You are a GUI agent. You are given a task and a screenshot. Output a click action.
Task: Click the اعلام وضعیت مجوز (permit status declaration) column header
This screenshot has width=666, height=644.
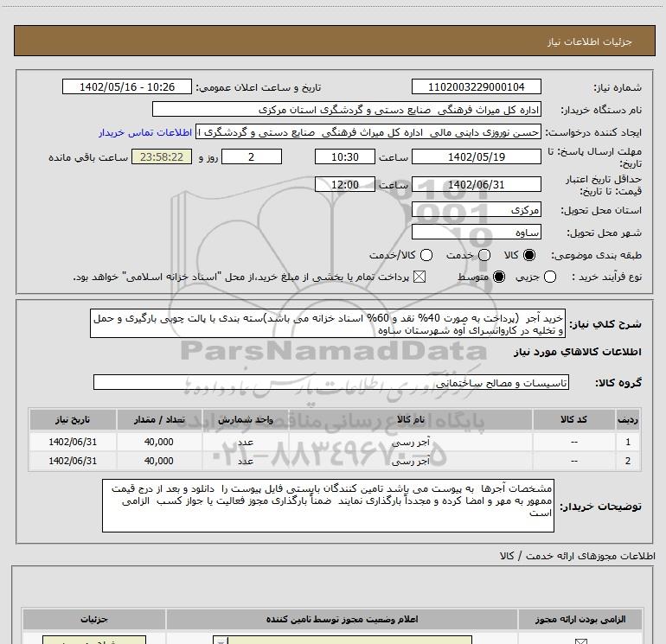[x=342, y=620]
